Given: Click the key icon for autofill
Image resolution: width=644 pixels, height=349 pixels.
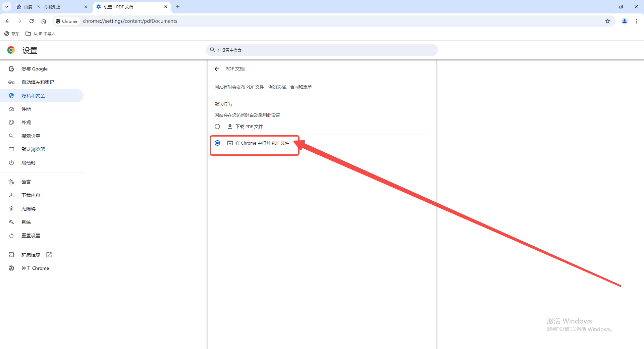Looking at the screenshot, I should coord(11,82).
